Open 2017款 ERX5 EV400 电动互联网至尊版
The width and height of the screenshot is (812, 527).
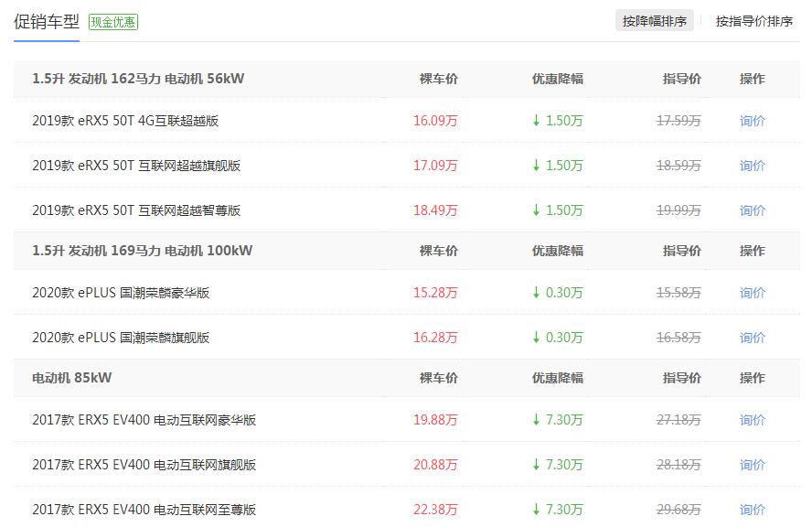[x=144, y=510]
